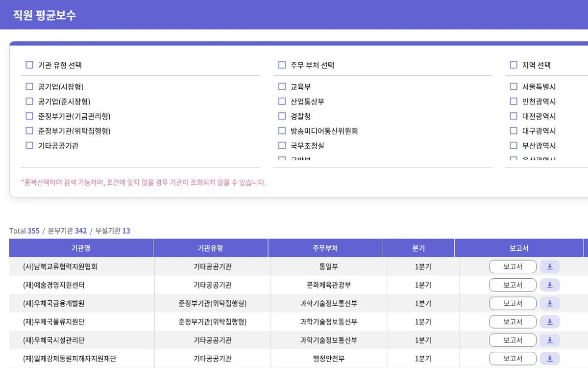This screenshot has height=368, width=588.
Task: Click the Total 355 count
Action: (24, 231)
